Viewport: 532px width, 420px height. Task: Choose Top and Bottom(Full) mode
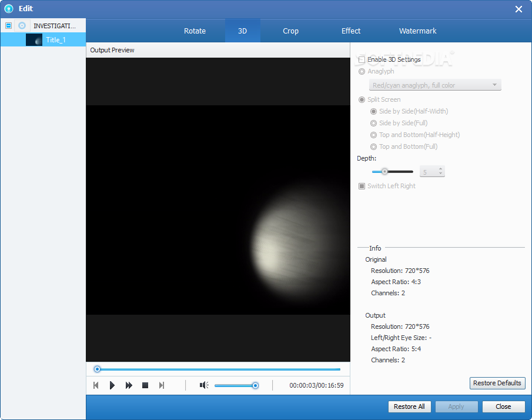tap(373, 146)
